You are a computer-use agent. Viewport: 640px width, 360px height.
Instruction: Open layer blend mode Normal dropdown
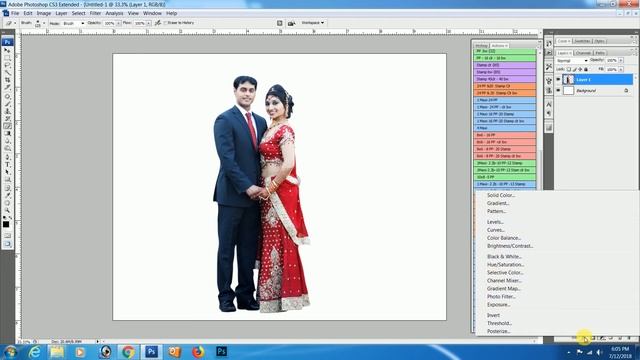[572, 60]
